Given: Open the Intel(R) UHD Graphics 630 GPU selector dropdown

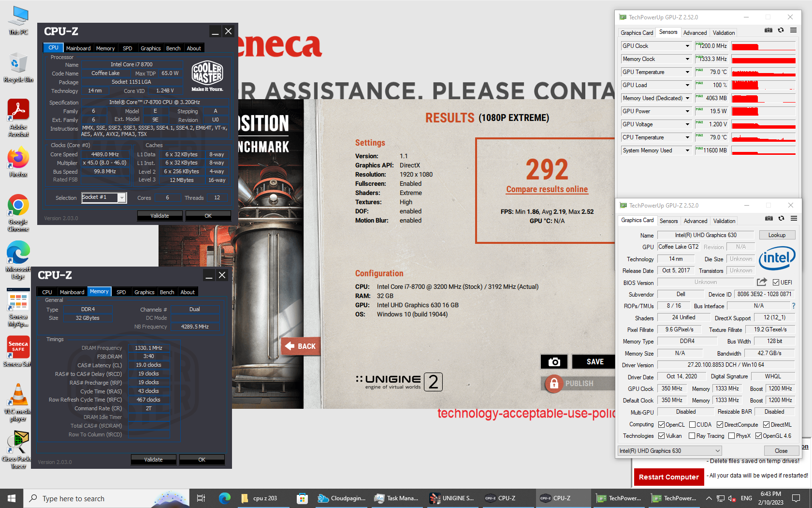Looking at the screenshot, I should pos(669,450).
